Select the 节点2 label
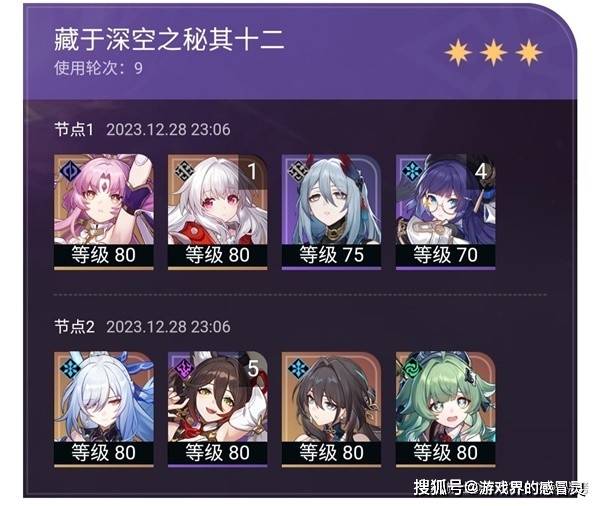The image size is (600, 506). point(74,327)
